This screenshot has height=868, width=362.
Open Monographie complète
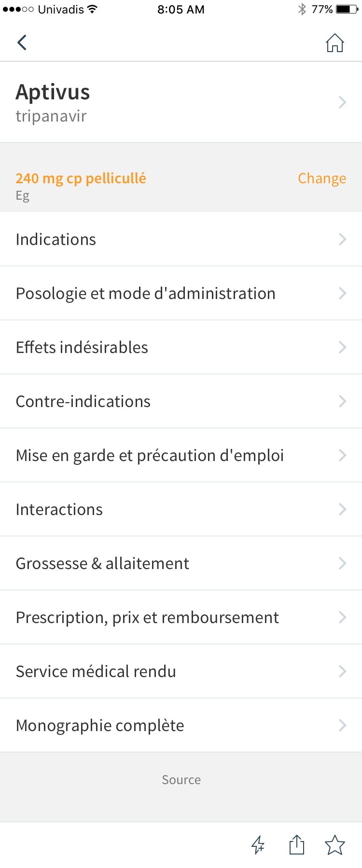point(181,725)
